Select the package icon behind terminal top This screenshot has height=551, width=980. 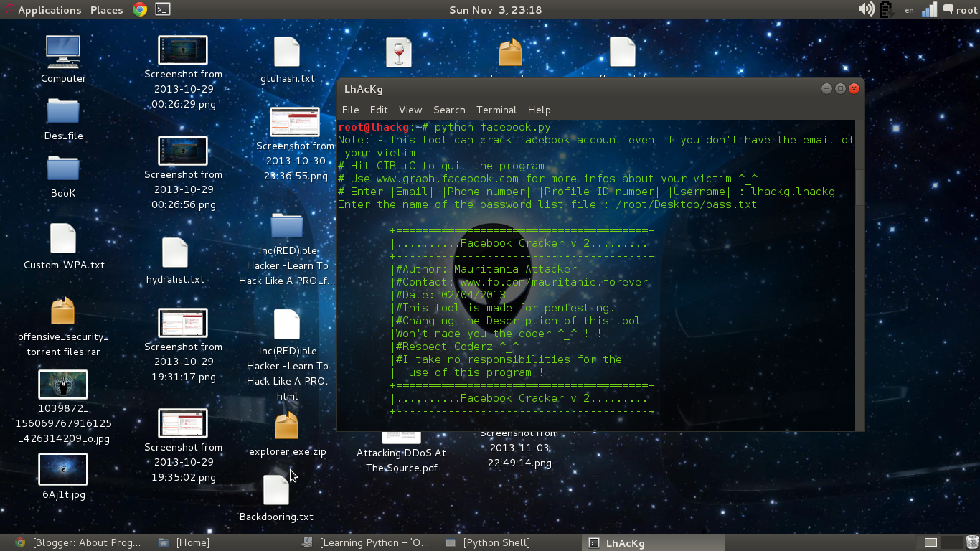pyautogui.click(x=511, y=52)
